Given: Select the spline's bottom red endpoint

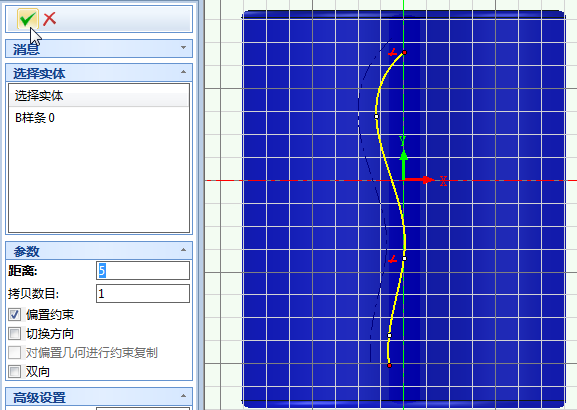Looking at the screenshot, I should pos(389,365).
